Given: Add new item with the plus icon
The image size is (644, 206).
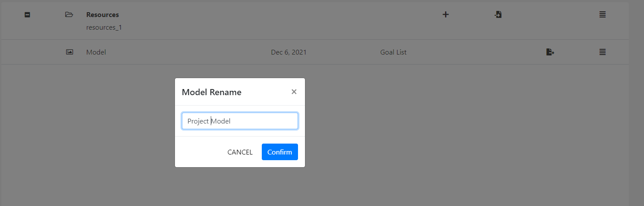Looking at the screenshot, I should tap(445, 14).
